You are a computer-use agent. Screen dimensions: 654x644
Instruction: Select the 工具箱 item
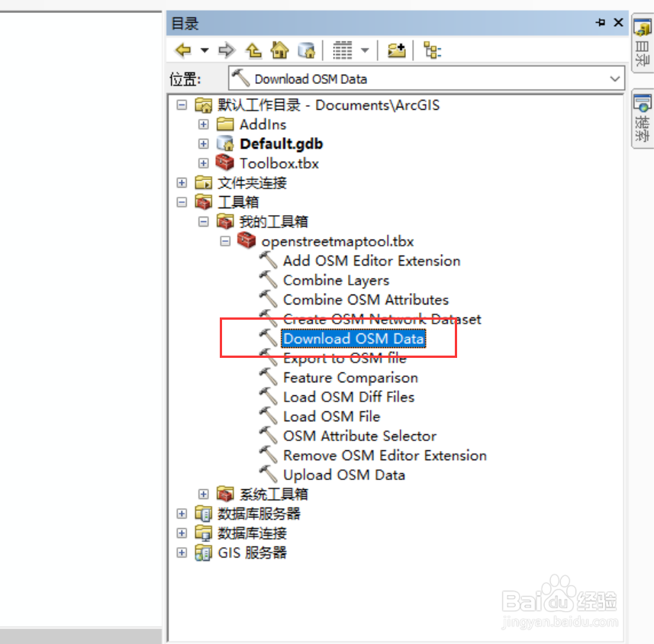[238, 202]
